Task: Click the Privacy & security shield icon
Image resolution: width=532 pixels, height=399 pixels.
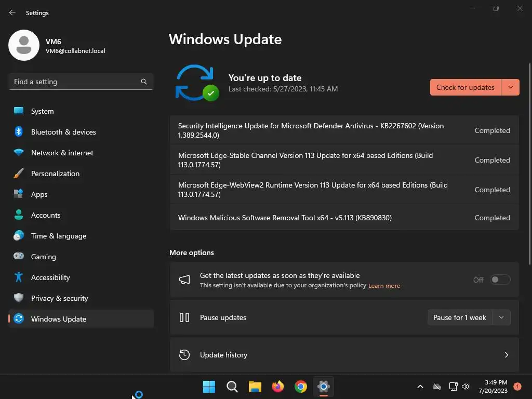Action: pos(19,298)
